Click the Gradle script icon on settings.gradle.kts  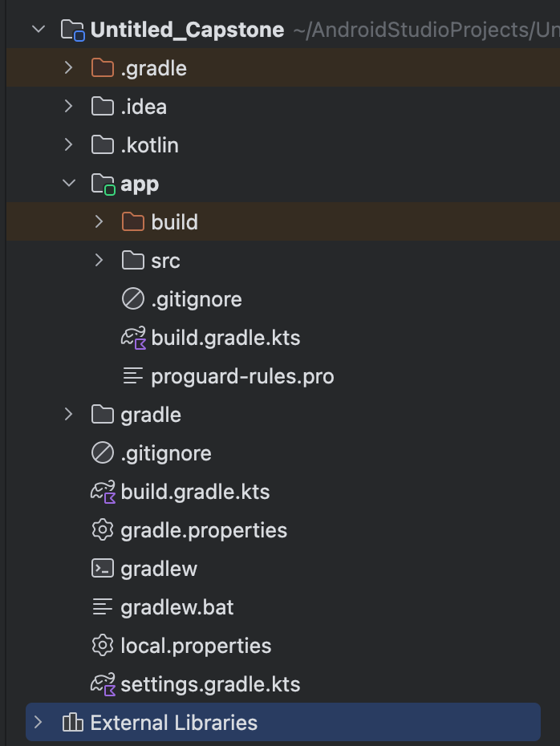click(x=104, y=684)
